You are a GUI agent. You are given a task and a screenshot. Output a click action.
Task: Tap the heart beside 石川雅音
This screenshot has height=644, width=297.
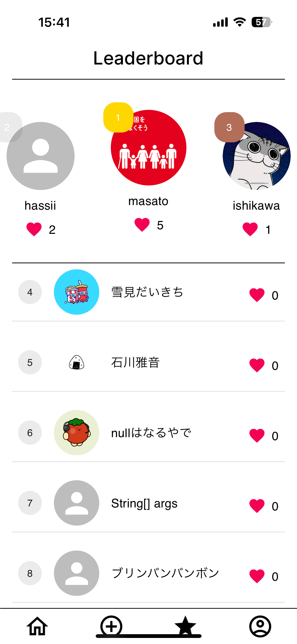(x=257, y=365)
